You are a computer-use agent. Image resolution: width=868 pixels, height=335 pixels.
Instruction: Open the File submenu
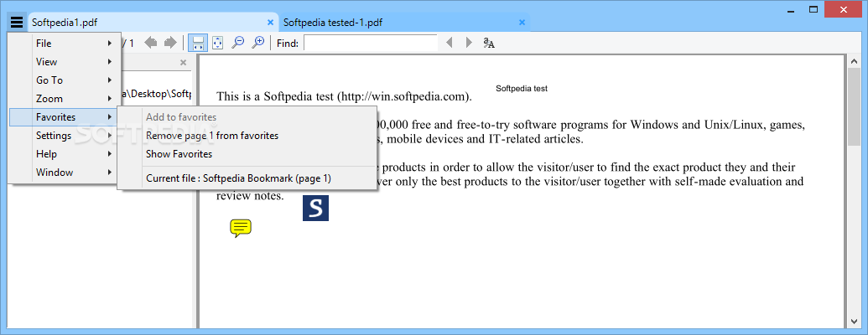pyautogui.click(x=65, y=43)
